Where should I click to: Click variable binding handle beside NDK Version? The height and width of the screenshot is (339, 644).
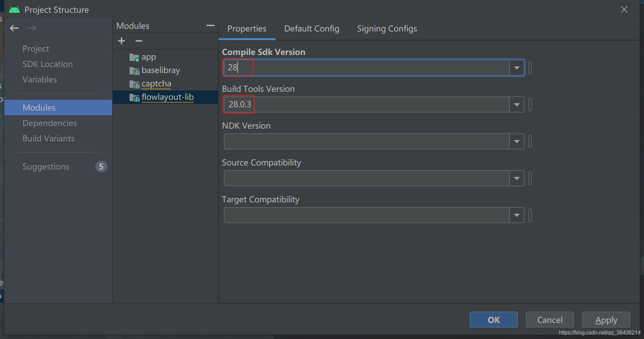click(x=530, y=141)
